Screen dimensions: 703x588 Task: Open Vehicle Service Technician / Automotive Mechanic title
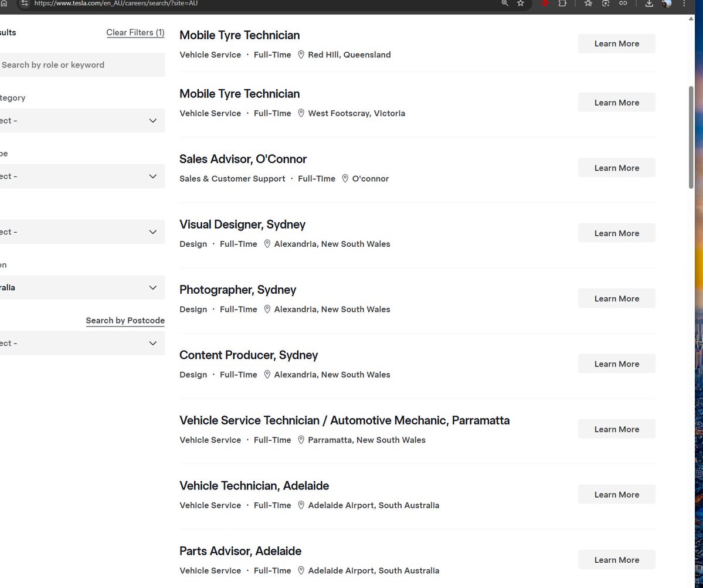[x=344, y=420]
